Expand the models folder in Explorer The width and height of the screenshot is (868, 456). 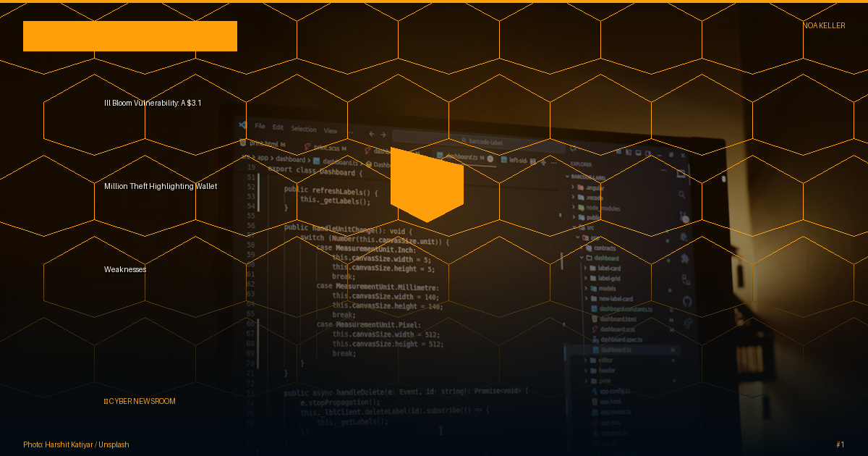(x=600, y=288)
